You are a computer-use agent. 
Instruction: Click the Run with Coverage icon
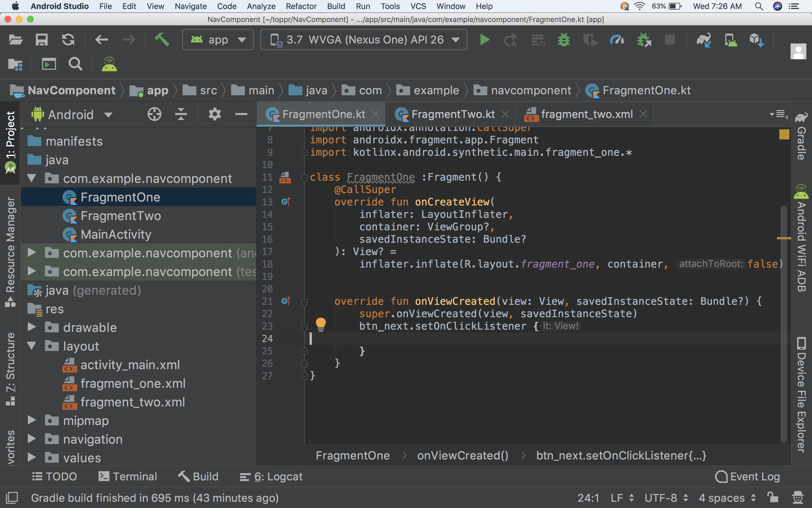[590, 40]
